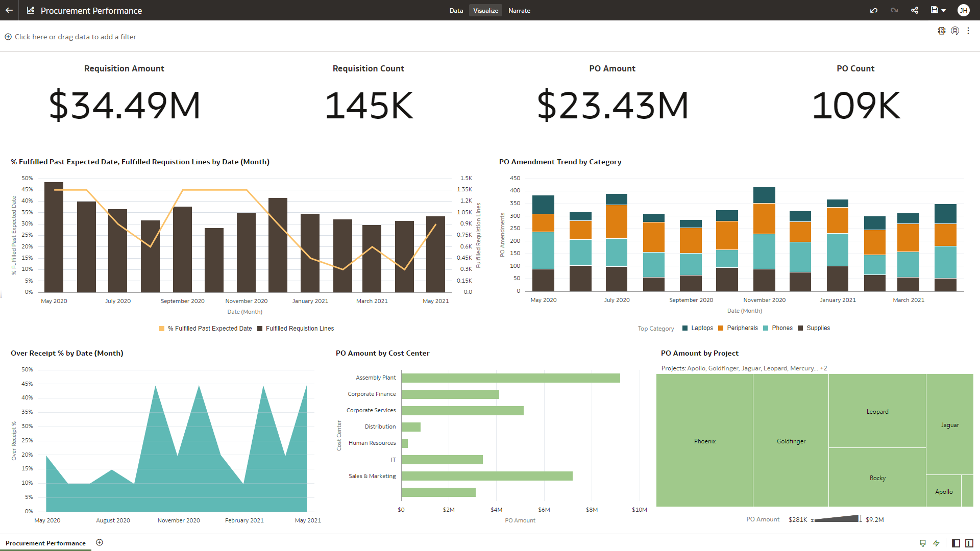Click the Undo icon in the top toolbar

[x=873, y=10]
